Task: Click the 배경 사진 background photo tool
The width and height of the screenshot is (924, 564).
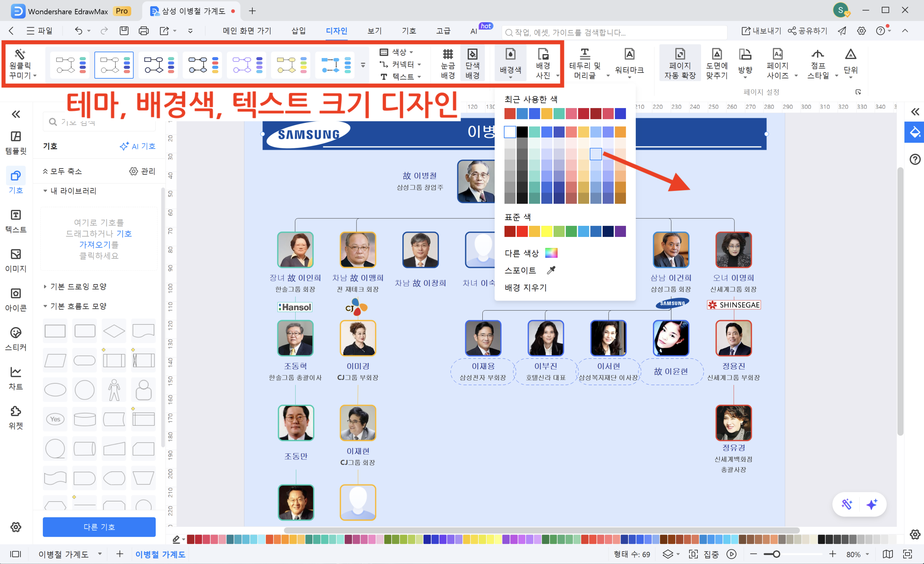Action: coord(543,63)
